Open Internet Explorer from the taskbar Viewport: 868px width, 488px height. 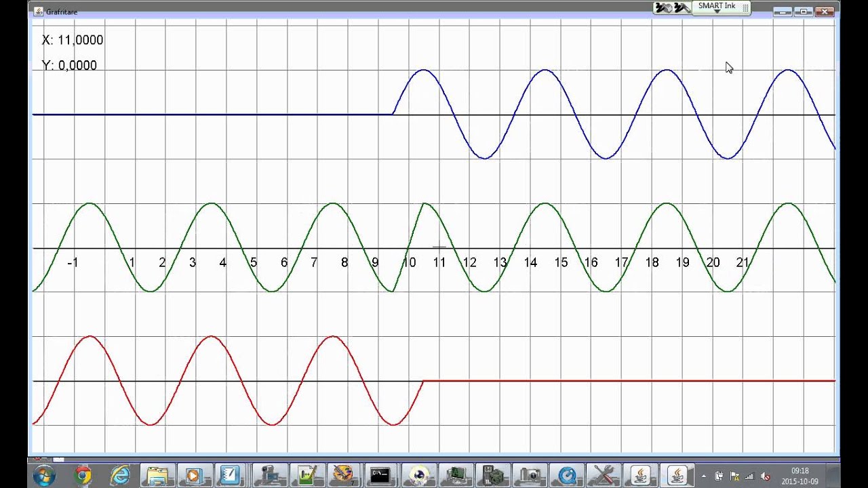120,476
